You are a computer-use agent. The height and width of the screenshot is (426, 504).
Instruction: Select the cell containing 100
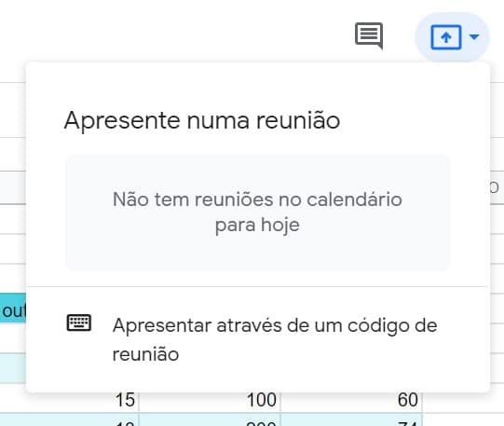210,400
